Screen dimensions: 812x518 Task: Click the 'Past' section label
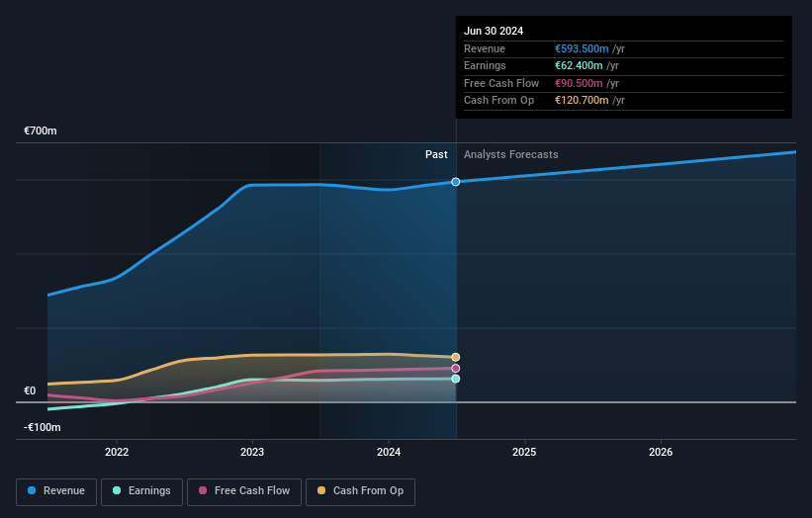point(436,155)
